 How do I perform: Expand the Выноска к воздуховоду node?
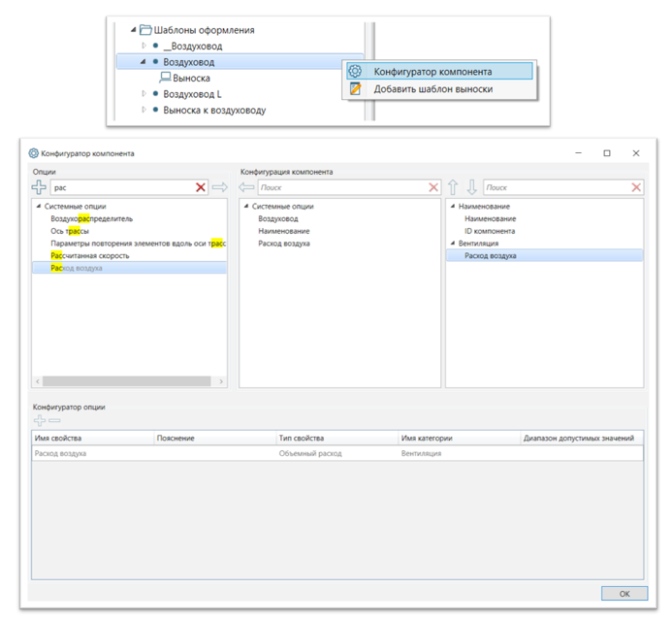click(x=144, y=110)
